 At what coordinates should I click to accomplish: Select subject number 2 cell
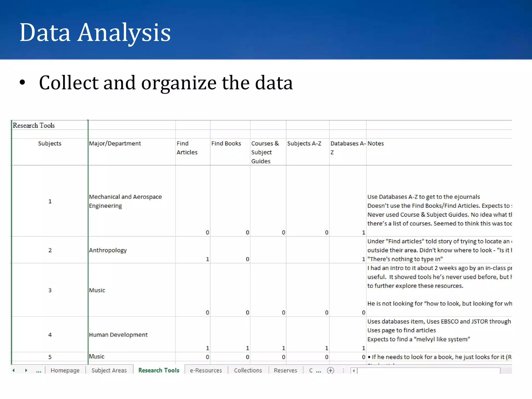[50, 250]
